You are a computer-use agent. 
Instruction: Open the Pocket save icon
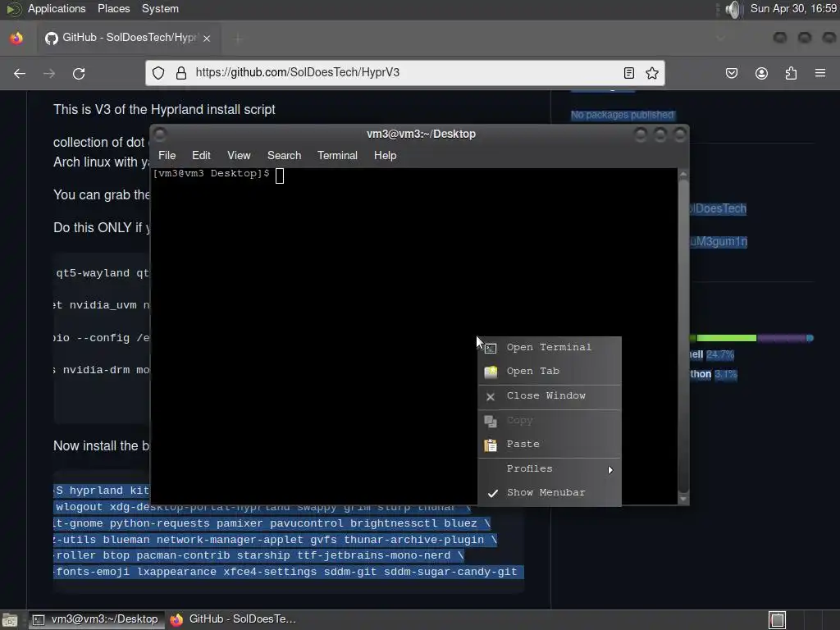[x=731, y=73]
